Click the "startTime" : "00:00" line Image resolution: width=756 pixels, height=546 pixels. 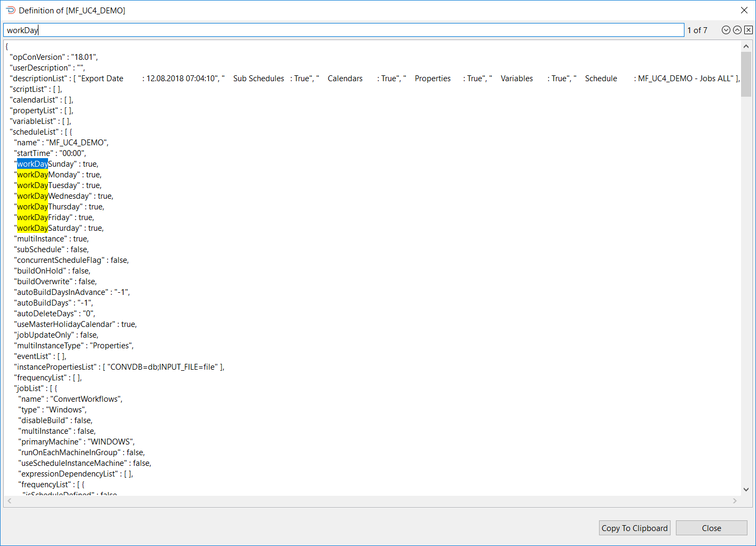(x=50, y=153)
